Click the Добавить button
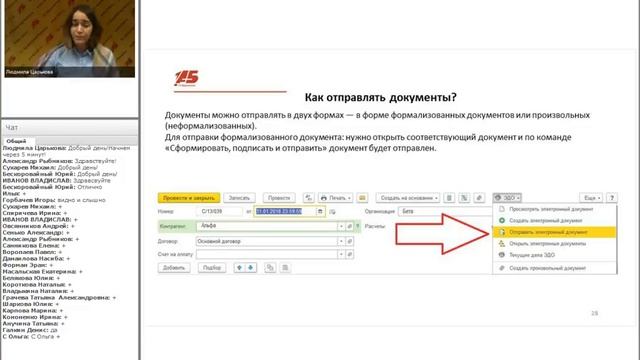 pyautogui.click(x=174, y=268)
